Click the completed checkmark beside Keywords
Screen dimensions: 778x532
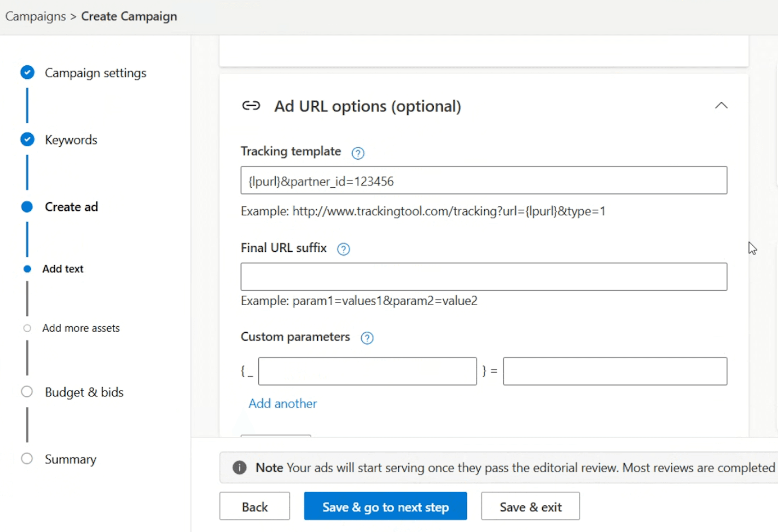(x=27, y=139)
